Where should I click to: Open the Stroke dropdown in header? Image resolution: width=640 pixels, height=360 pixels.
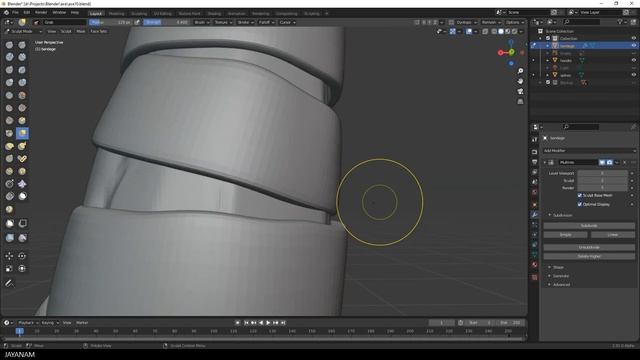pyautogui.click(x=246, y=22)
